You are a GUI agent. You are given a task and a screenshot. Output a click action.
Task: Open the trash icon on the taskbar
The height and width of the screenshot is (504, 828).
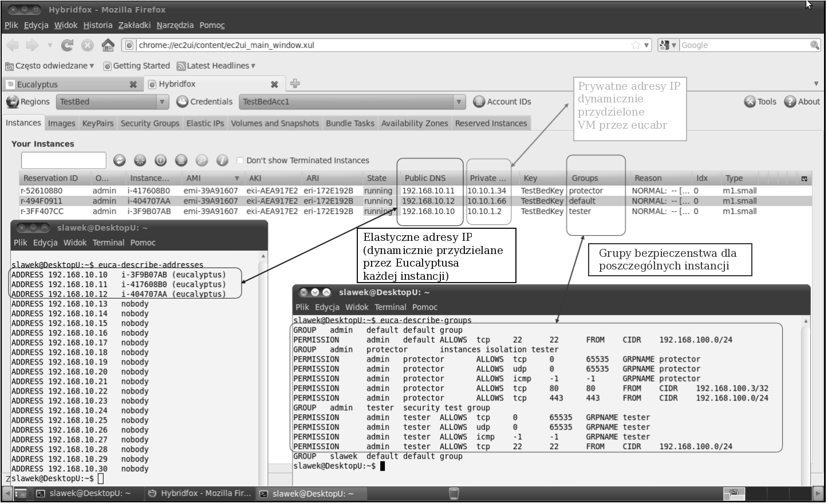pyautogui.click(x=454, y=493)
